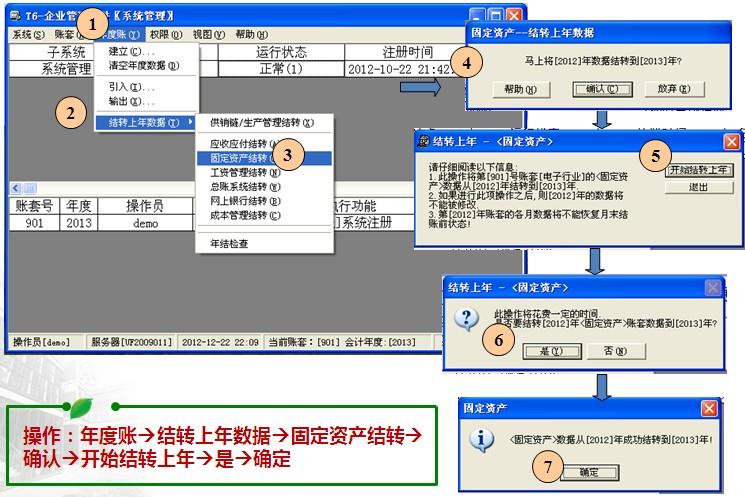Click the T6 application icon in title bar
The image size is (745, 497).
click(x=17, y=17)
